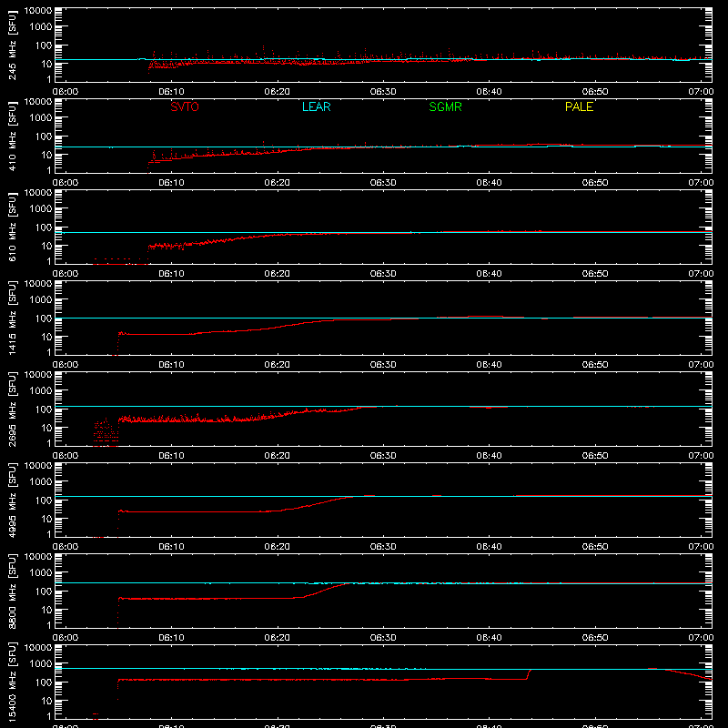The image size is (728, 728).
Task: Click the yellow PALE station label
Action: click(x=579, y=106)
